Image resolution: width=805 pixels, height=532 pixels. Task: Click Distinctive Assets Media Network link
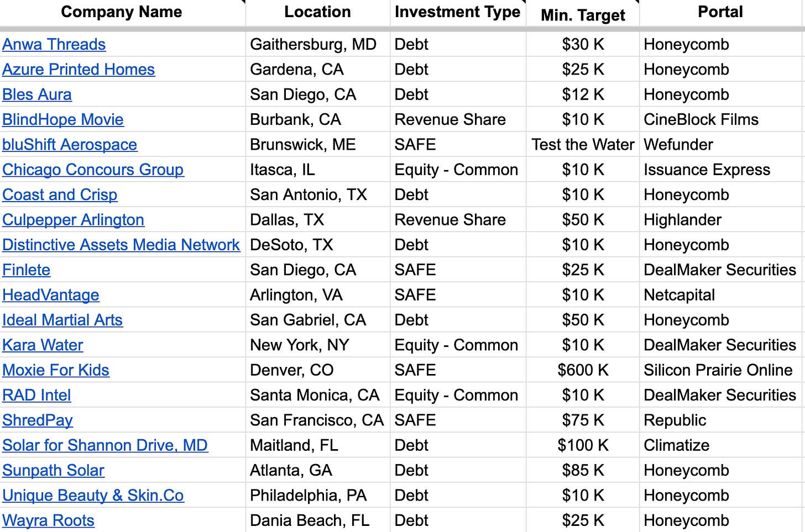(x=121, y=245)
